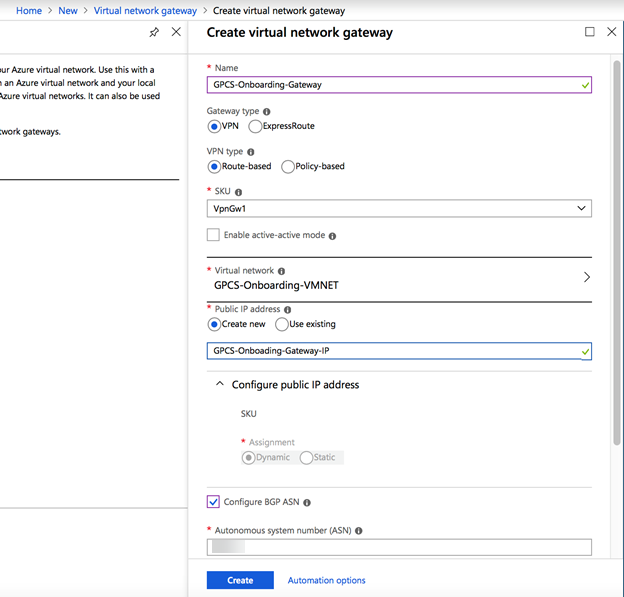
Task: Uncheck Configure BGP ASN
Action: click(213, 502)
